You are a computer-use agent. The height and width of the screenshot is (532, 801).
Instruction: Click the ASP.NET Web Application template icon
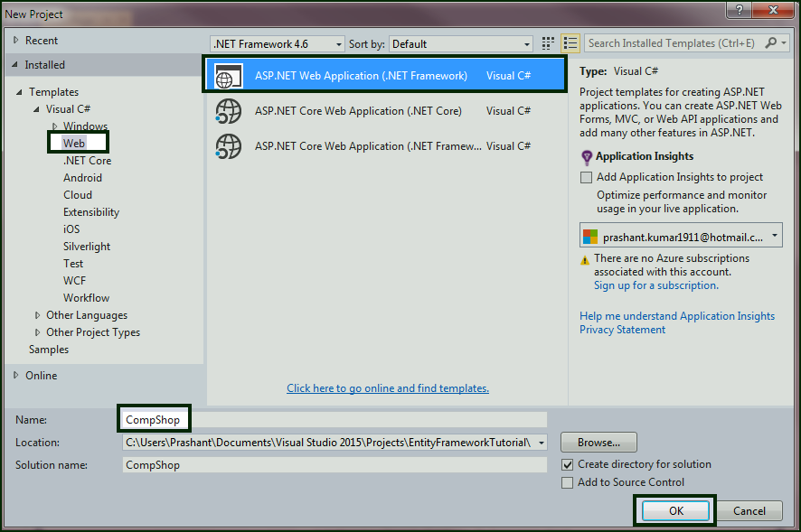[x=228, y=76]
